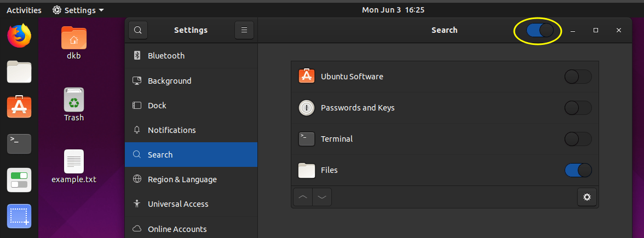Open search locations gear settings
Viewport: 644px width, 238px height.
tap(587, 197)
